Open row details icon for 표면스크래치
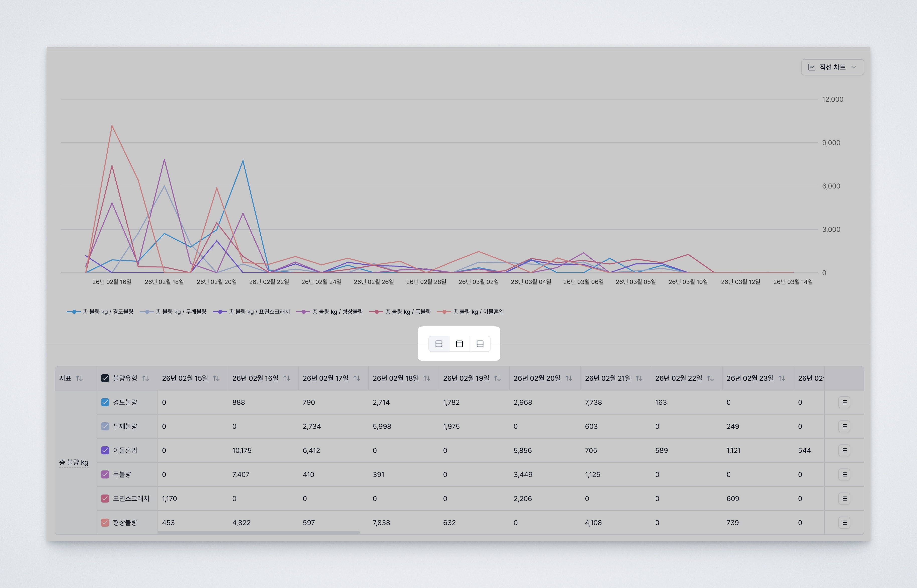The height and width of the screenshot is (588, 917). click(845, 498)
